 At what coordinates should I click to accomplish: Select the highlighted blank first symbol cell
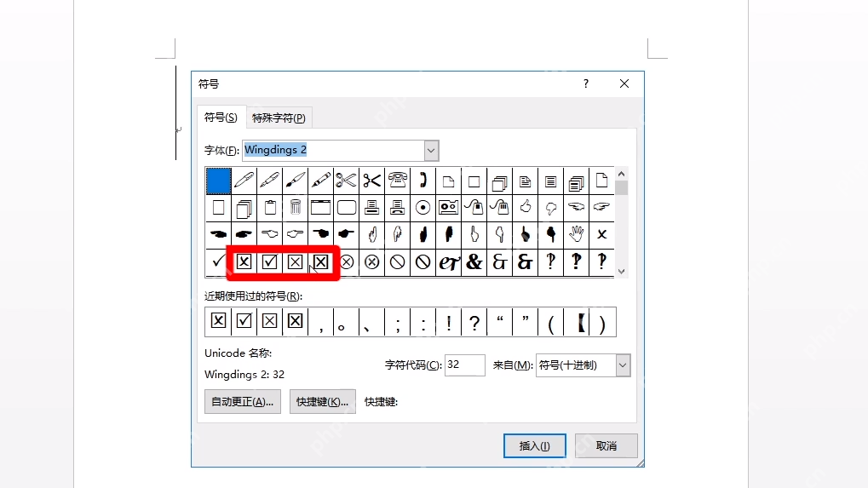219,181
